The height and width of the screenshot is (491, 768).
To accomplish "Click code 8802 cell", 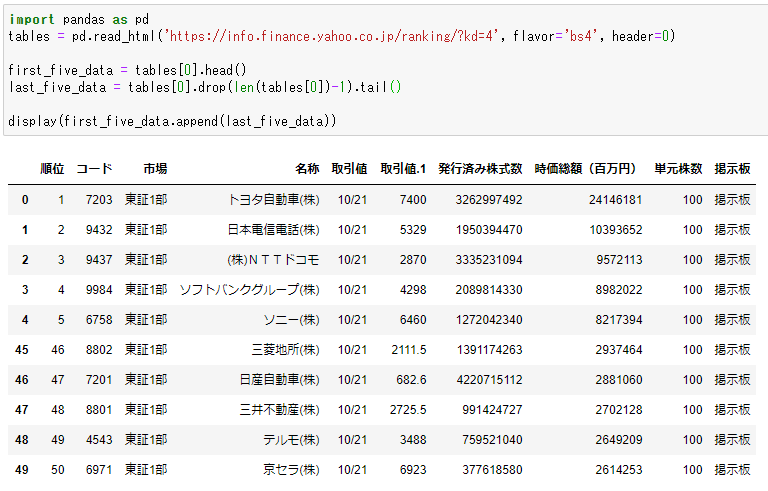I will tap(99, 350).
